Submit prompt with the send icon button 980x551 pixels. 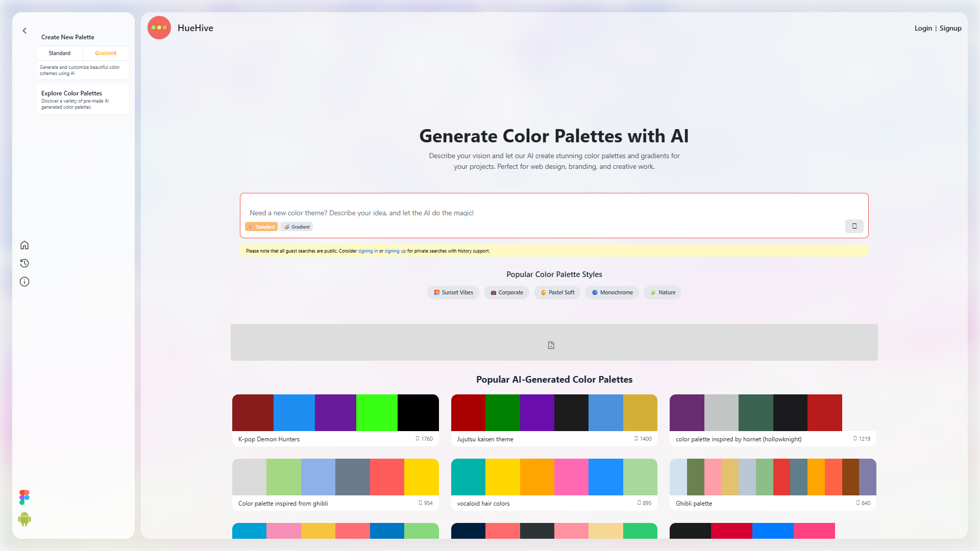[854, 226]
